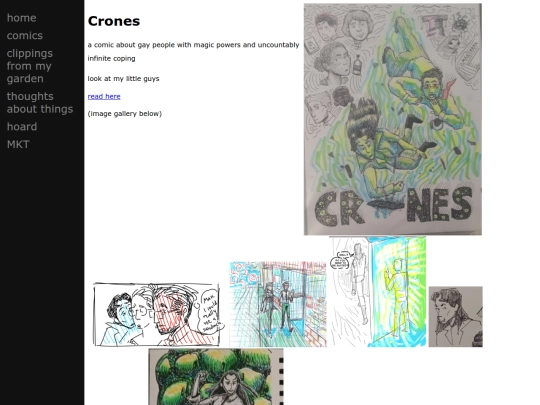
Task: Open the Crones cover illustration
Action: tap(393, 119)
